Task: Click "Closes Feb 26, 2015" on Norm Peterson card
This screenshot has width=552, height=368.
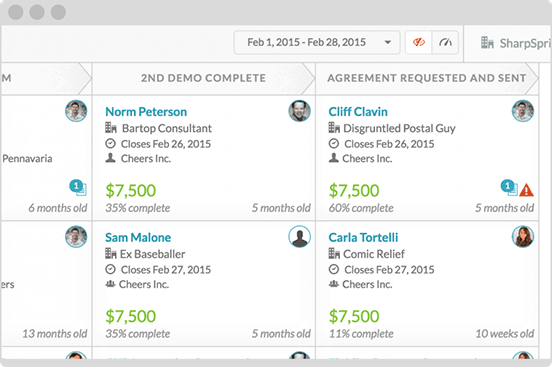Action: pos(166,144)
